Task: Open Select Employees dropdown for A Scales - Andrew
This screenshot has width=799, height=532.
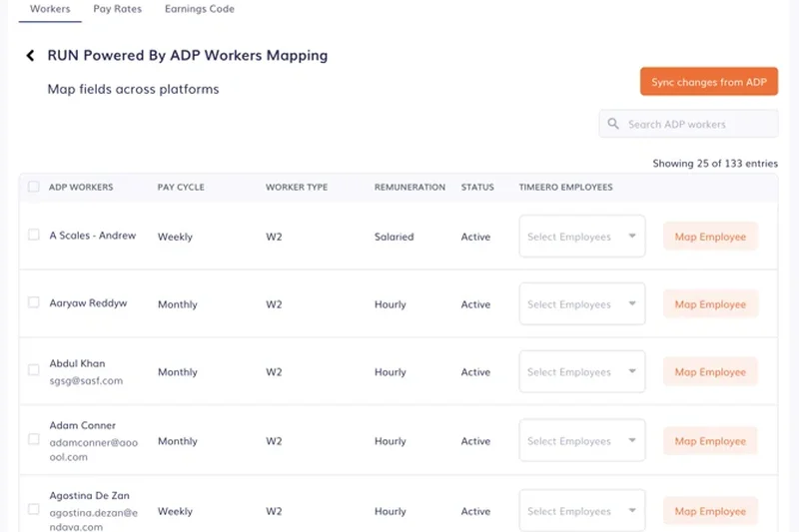Action: 581,237
